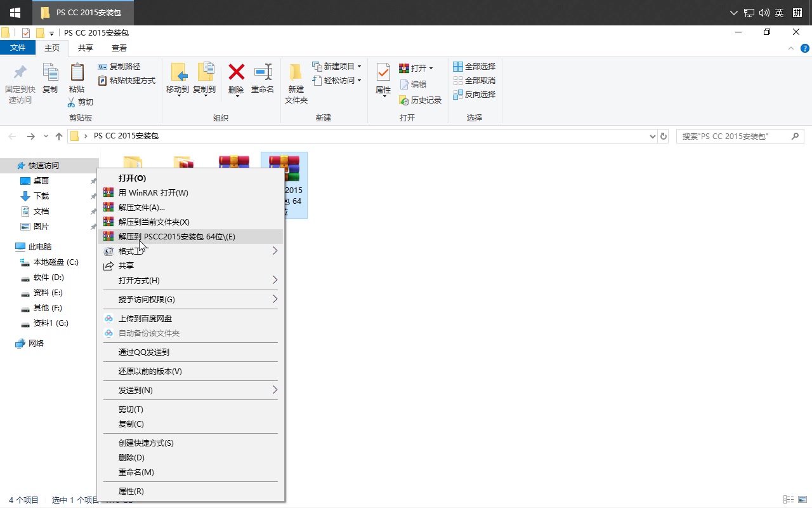Switch to the 查看 ribbon tab
812x508 pixels.
click(119, 48)
